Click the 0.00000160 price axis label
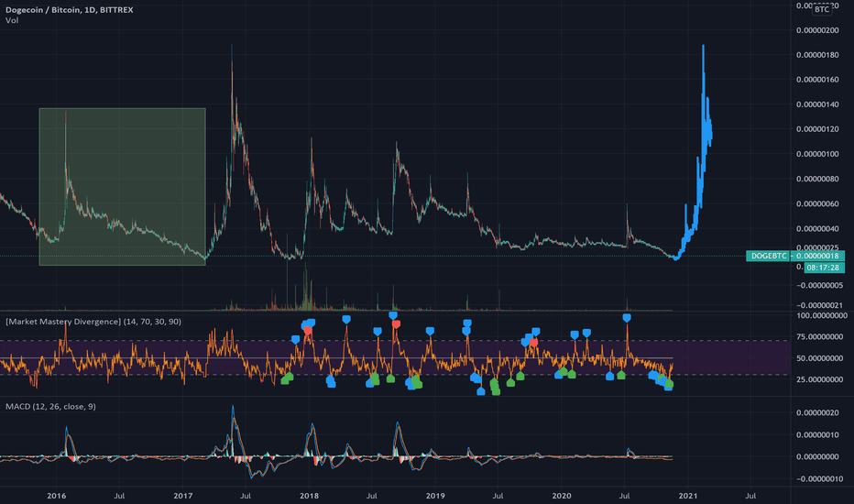854x504 pixels. [x=817, y=80]
